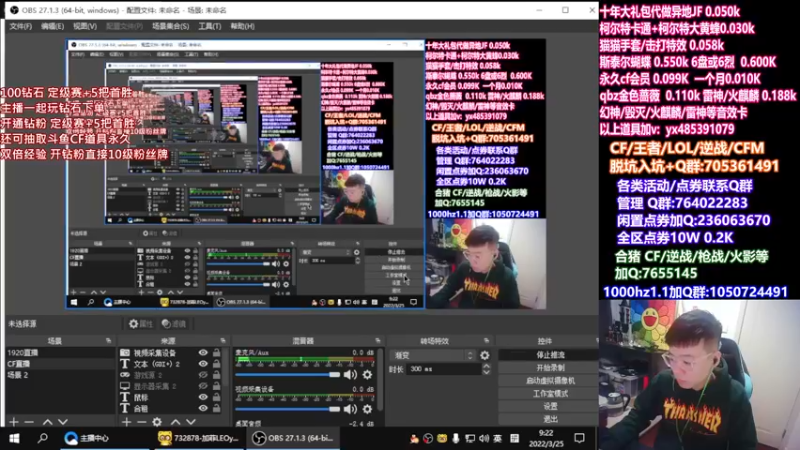800x450 pixels.
Task: Open the Windows notification center icon
Action: (x=580, y=438)
